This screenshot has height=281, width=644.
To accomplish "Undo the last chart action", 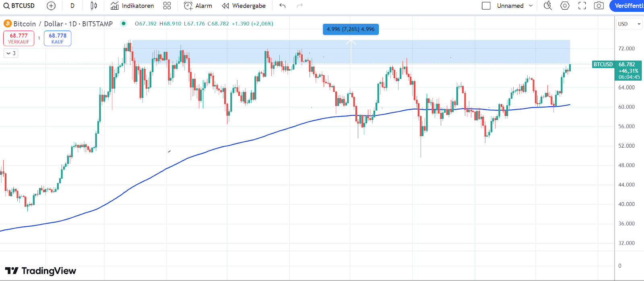I will 283,6.
